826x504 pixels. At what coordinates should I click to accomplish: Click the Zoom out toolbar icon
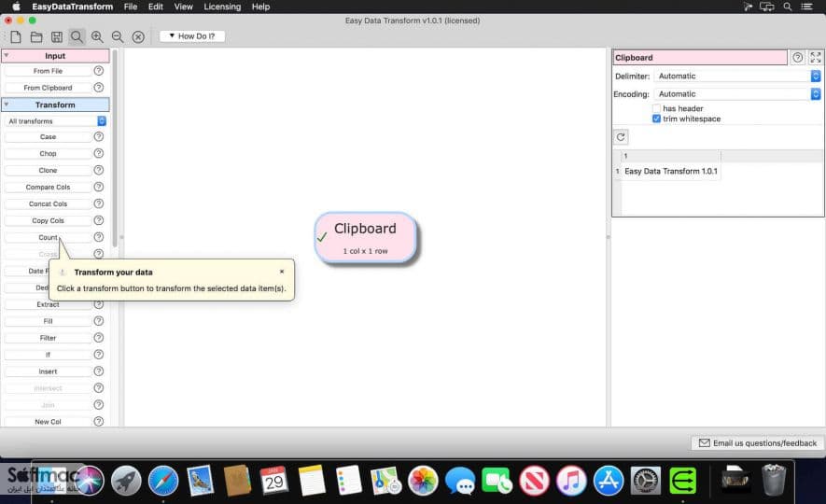pos(118,36)
